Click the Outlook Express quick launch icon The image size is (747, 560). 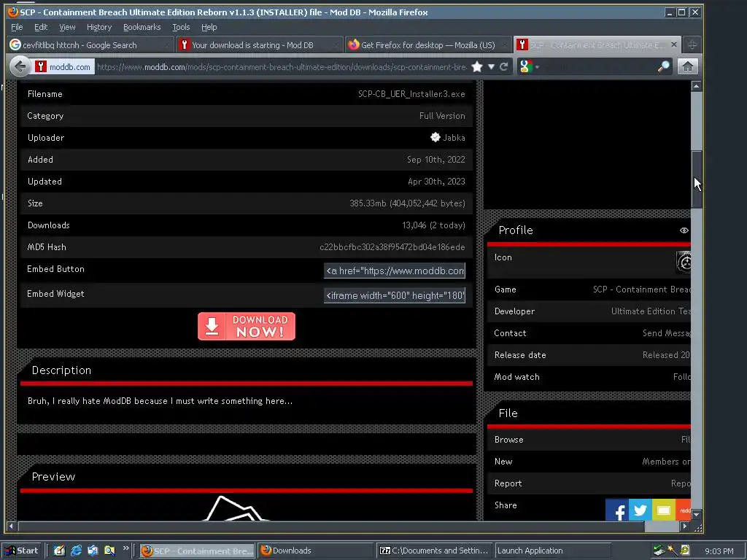pos(93,551)
